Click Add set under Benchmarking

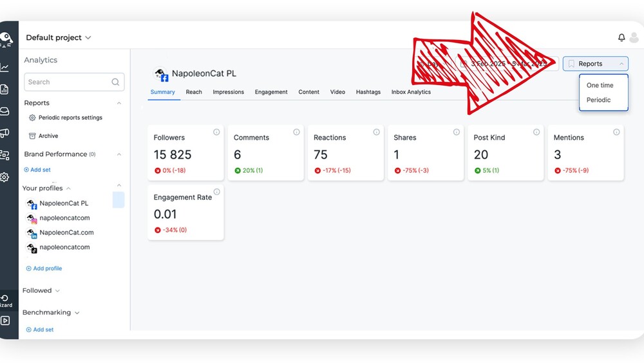pos(40,329)
